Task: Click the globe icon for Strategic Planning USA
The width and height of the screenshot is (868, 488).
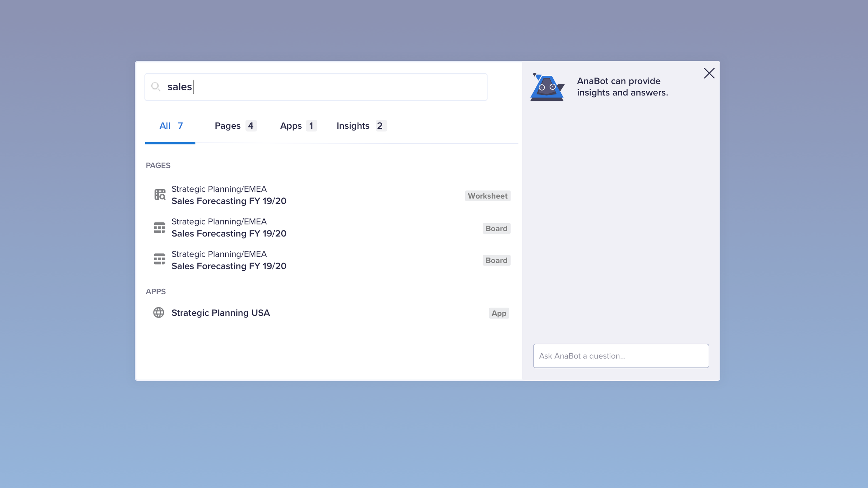Action: point(159,313)
